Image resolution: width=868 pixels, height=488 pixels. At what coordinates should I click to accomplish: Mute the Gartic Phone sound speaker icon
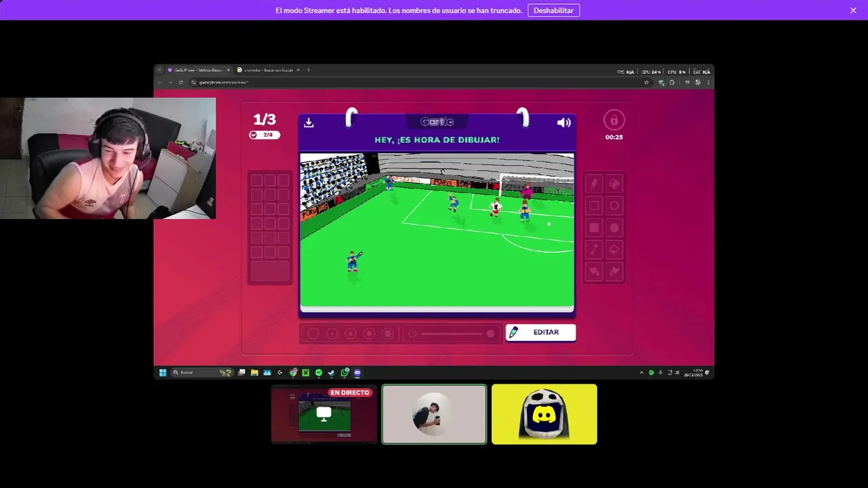[x=564, y=123]
